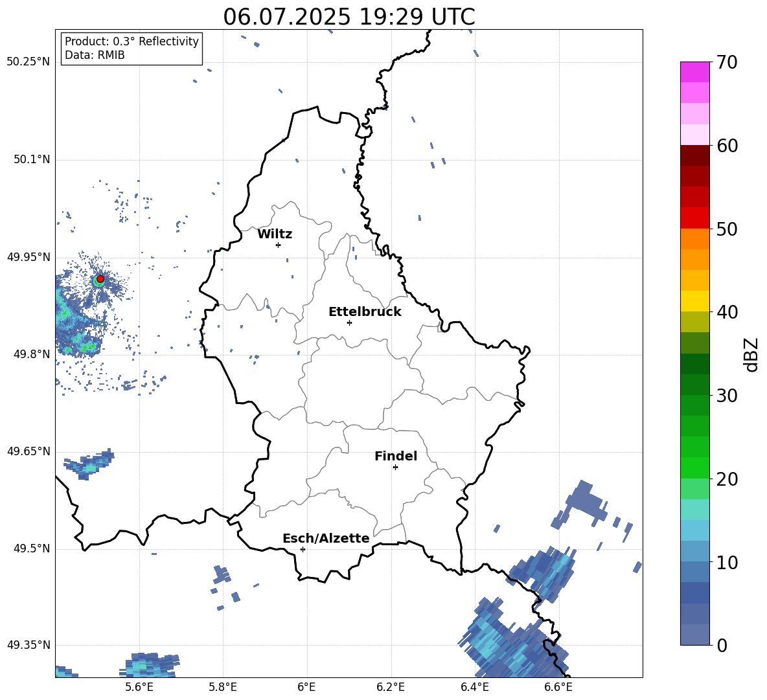Click the 70 colorbar tick label

pos(727,63)
